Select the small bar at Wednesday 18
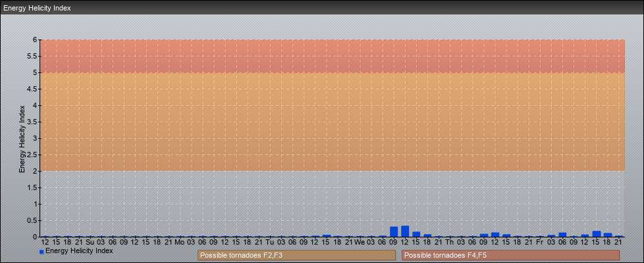Image resolution: width=644 pixels, height=263 pixels. click(427, 235)
